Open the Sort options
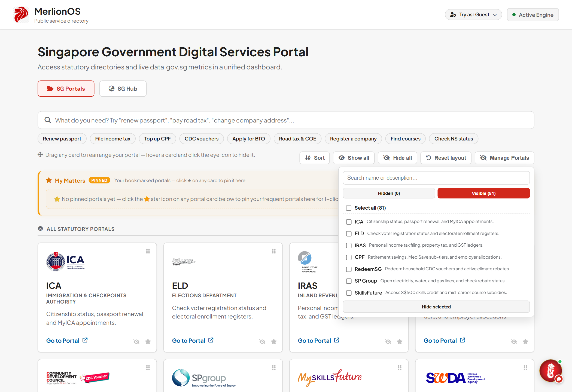Image resolution: width=572 pixels, height=392 pixels. click(315, 158)
